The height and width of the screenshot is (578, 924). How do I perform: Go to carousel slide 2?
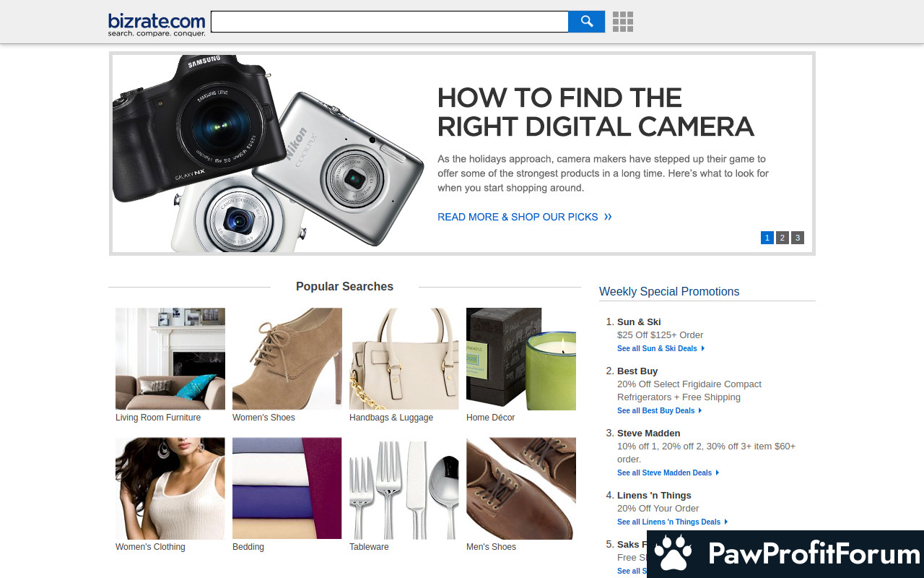[x=783, y=238]
